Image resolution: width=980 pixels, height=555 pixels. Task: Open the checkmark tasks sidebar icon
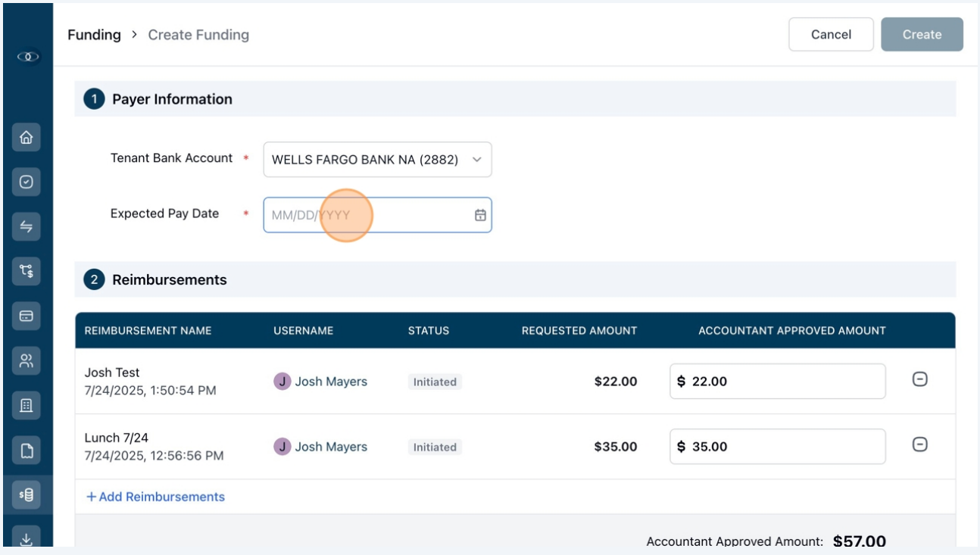(27, 182)
